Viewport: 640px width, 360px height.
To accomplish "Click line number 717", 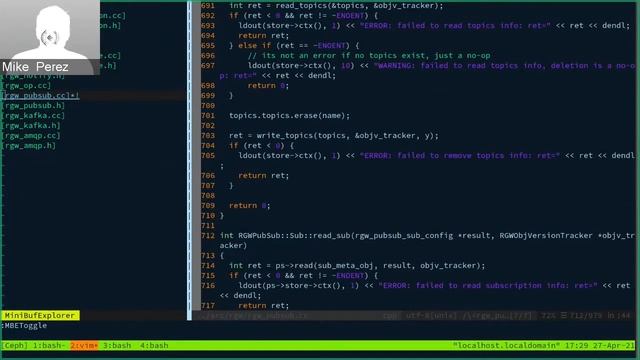I will point(208,305).
